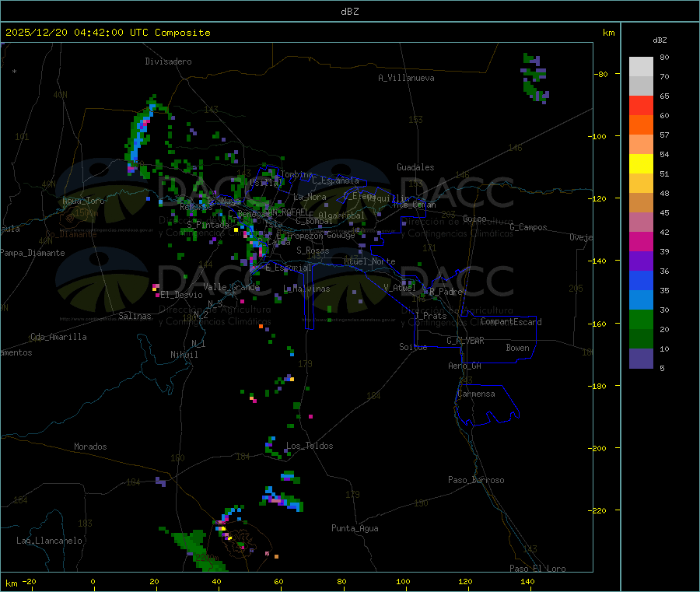Click the Nihuil location label
Viewport: 700px width, 592px height.
[x=184, y=355]
